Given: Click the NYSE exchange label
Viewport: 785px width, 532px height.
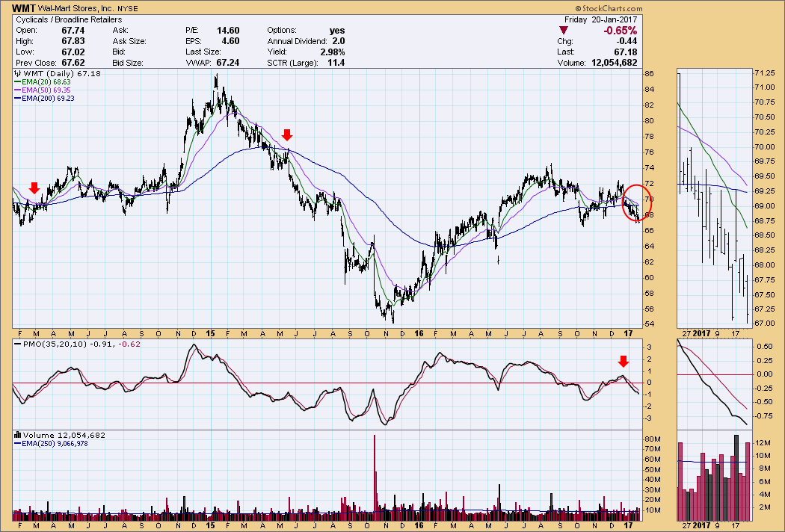Looking at the screenshot, I should coord(128,9).
